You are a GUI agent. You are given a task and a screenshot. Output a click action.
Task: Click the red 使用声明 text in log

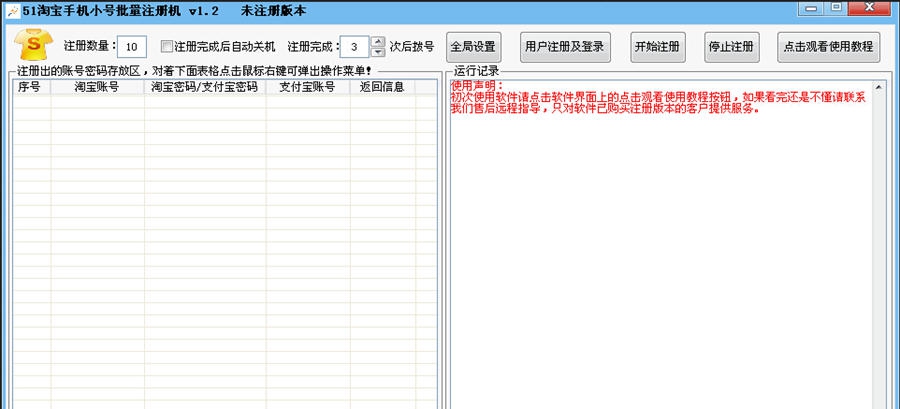[477, 86]
